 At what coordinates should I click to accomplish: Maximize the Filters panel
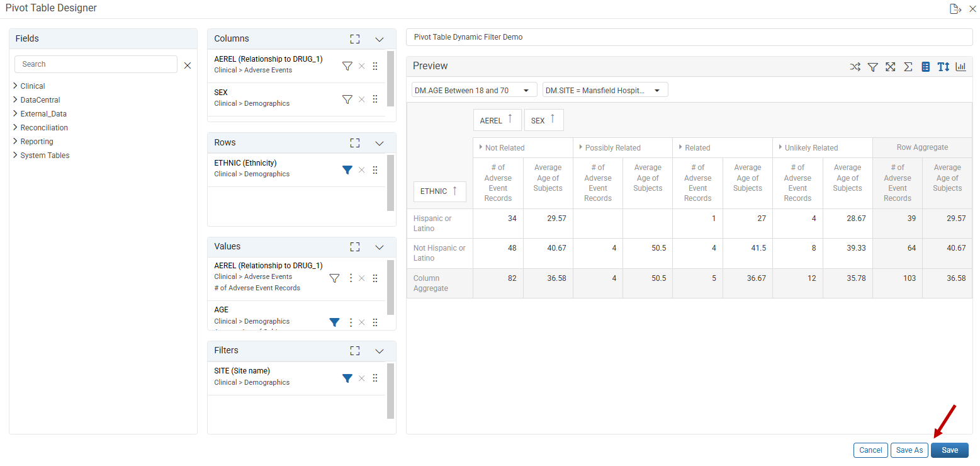tap(355, 351)
